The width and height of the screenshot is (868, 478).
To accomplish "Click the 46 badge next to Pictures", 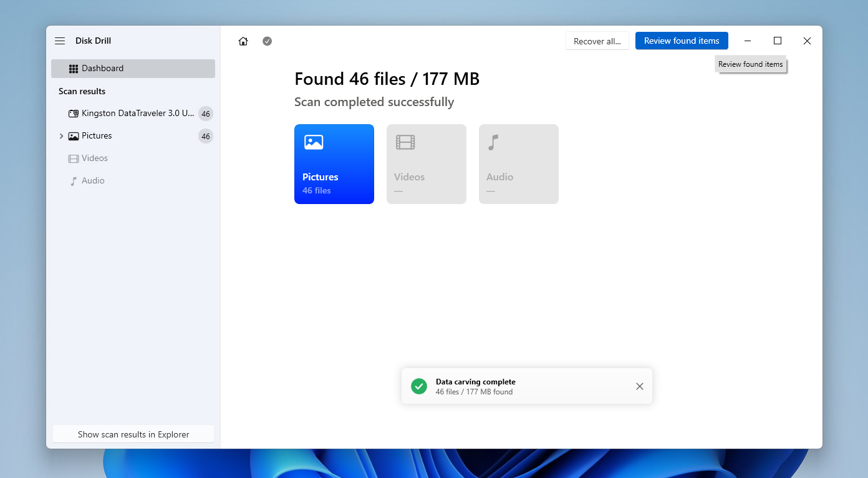I will pos(206,136).
